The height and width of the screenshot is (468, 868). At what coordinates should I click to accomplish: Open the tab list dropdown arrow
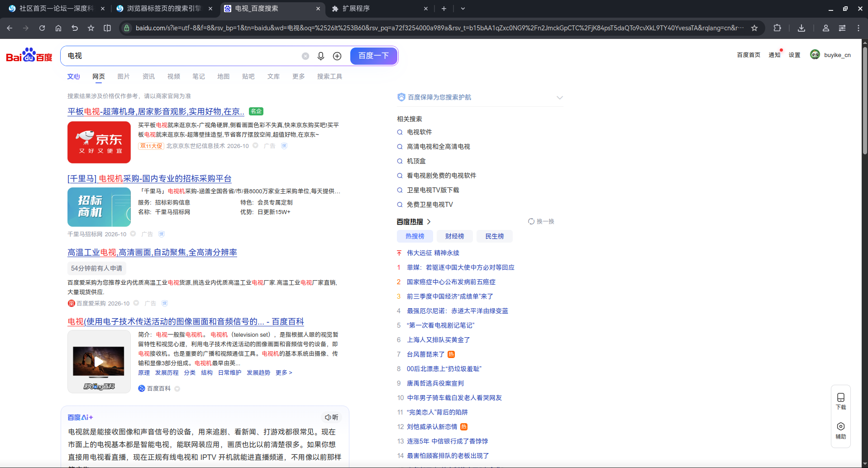pyautogui.click(x=463, y=9)
